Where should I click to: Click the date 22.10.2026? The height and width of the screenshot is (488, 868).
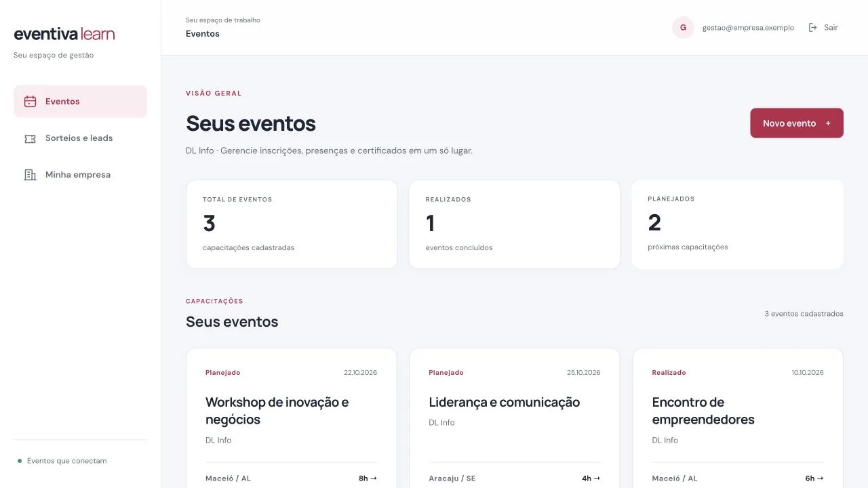[x=360, y=373]
